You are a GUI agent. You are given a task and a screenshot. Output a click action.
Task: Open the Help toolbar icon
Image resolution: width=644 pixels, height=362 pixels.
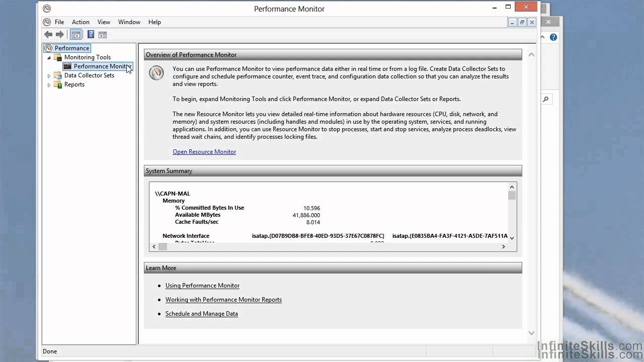pyautogui.click(x=91, y=35)
